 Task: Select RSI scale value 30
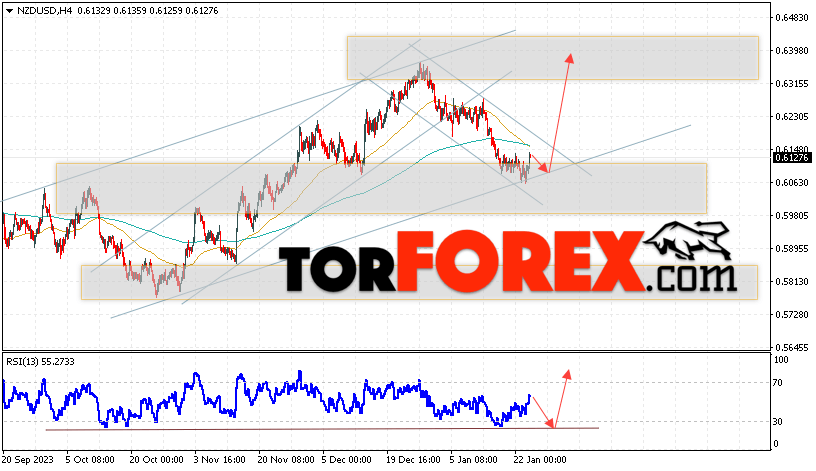(x=777, y=422)
